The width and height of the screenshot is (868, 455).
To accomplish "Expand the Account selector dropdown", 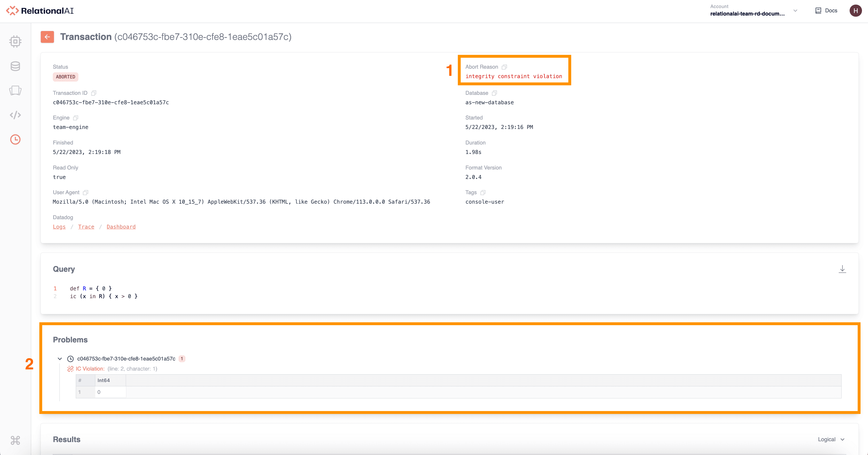I will pyautogui.click(x=795, y=10).
